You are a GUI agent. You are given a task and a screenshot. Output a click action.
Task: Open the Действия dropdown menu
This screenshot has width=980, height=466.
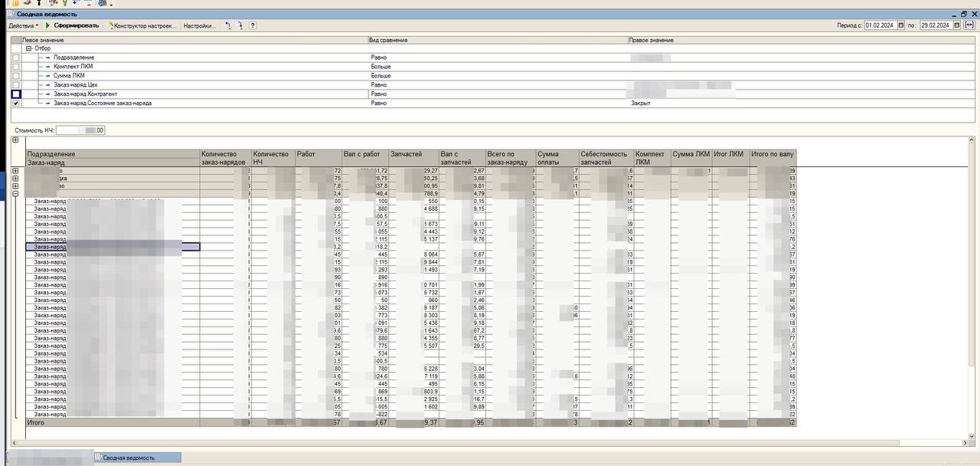[23, 25]
